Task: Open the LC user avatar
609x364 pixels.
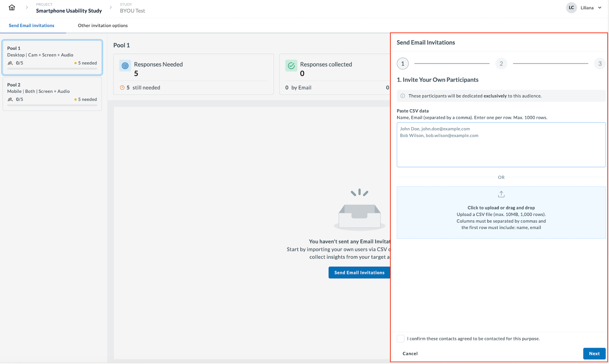Action: click(571, 8)
